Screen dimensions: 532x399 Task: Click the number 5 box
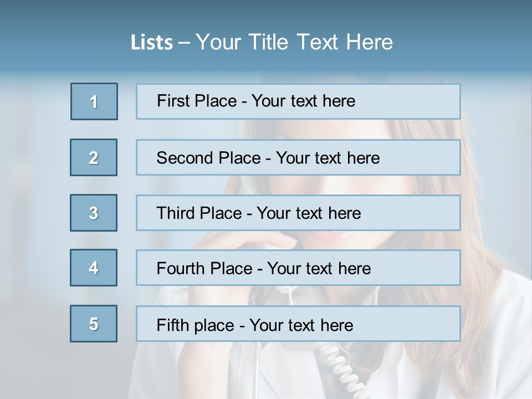pyautogui.click(x=94, y=324)
